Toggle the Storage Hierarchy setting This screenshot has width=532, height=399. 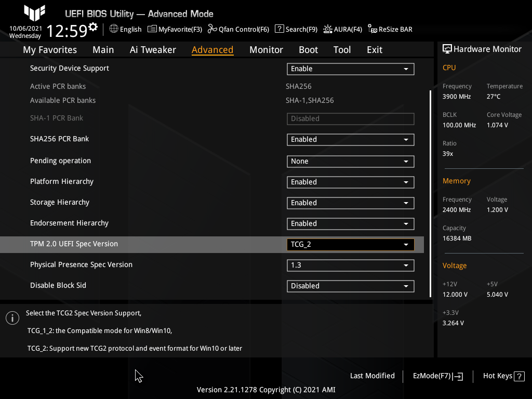(x=350, y=203)
